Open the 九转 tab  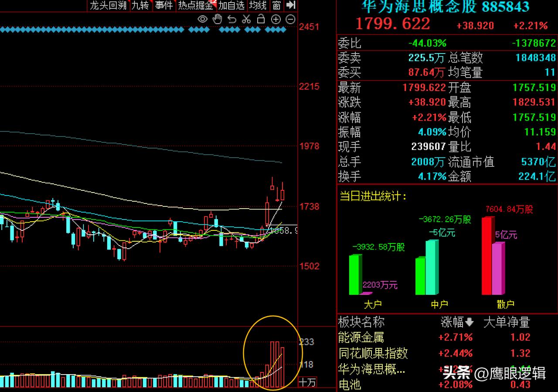click(x=140, y=5)
